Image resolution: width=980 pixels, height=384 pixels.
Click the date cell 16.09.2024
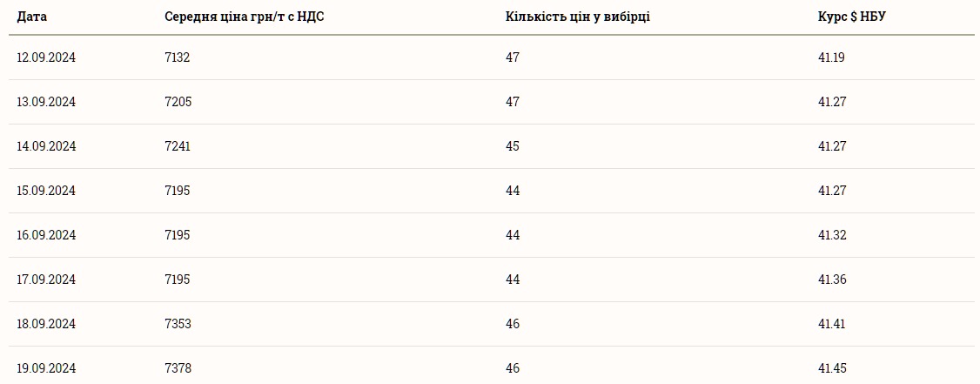pos(46,235)
